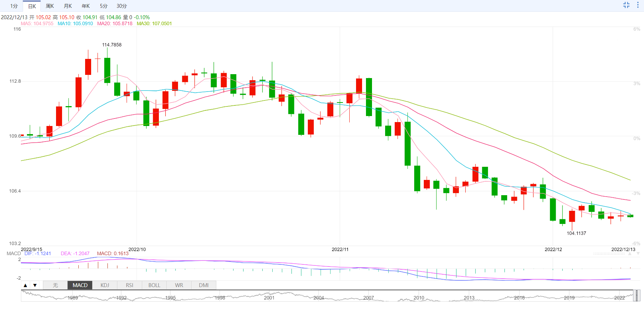Select the 日K daily chart tab
Viewport: 644px width, 313px height.
pos(32,6)
